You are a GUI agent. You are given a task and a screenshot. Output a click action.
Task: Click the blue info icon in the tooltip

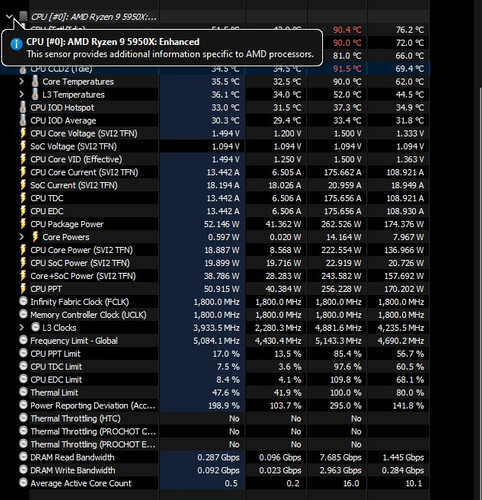pyautogui.click(x=16, y=44)
